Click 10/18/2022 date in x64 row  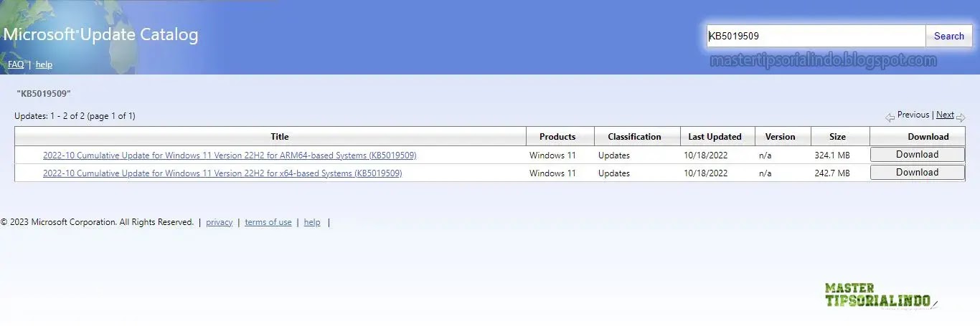pyautogui.click(x=706, y=173)
